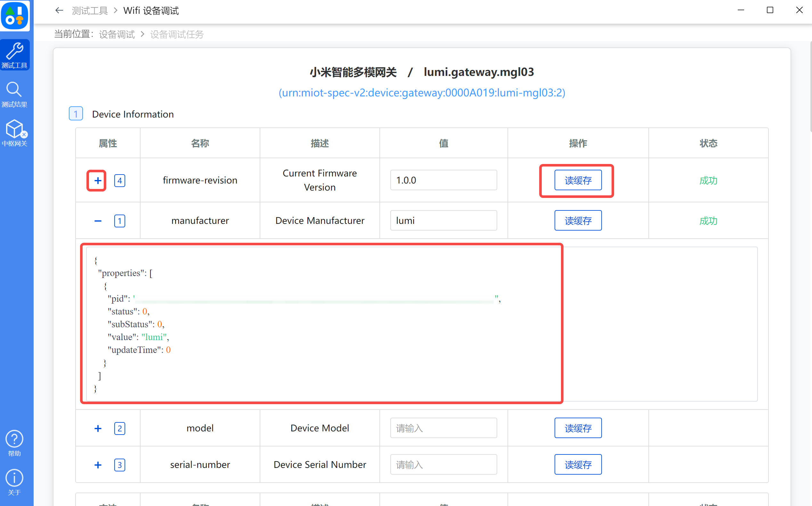
Task: Click the 属性 column header
Action: [x=108, y=143]
